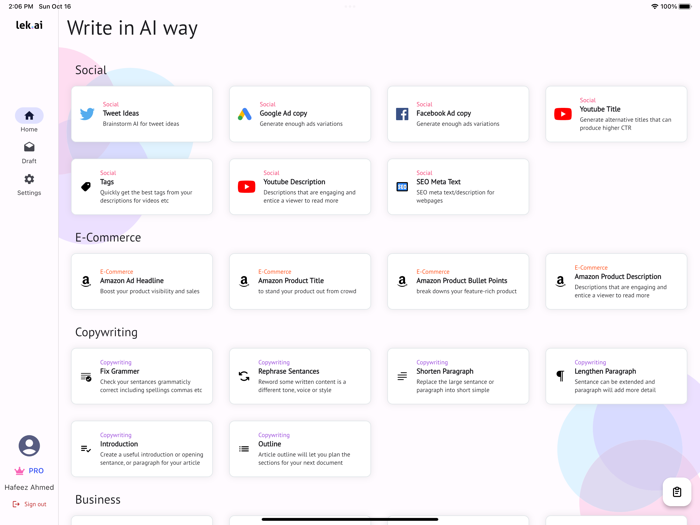
Task: Open the Facebook Ad copy title
Action: (444, 113)
